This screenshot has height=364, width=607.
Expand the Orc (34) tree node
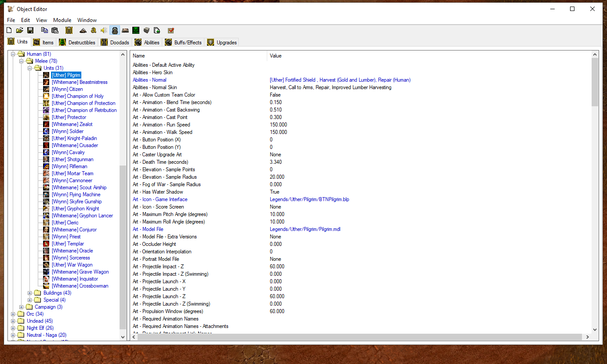coord(13,314)
